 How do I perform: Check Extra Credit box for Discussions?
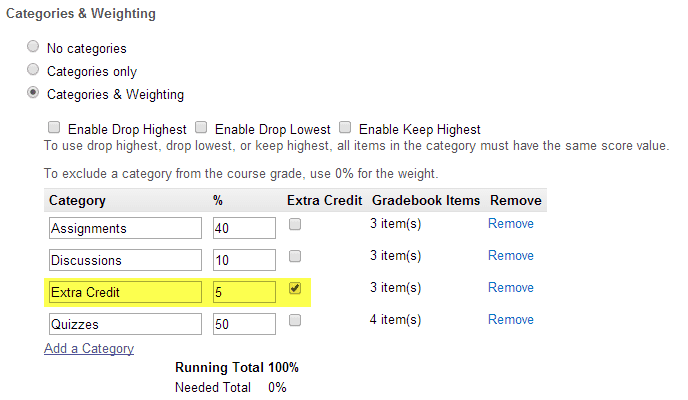pos(295,256)
